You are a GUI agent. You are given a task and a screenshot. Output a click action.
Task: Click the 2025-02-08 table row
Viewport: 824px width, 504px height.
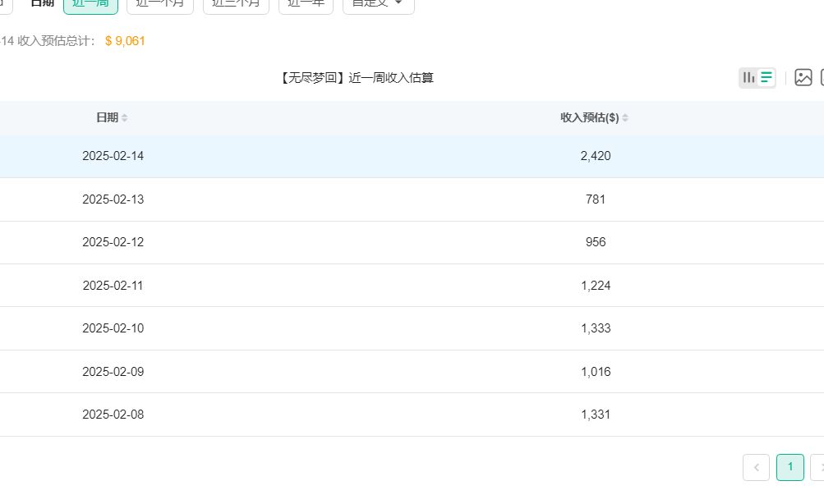412,415
